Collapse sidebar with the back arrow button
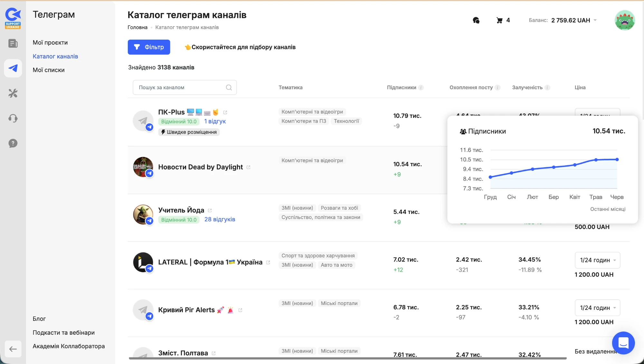Viewport: 644px width, 364px height. click(x=13, y=349)
